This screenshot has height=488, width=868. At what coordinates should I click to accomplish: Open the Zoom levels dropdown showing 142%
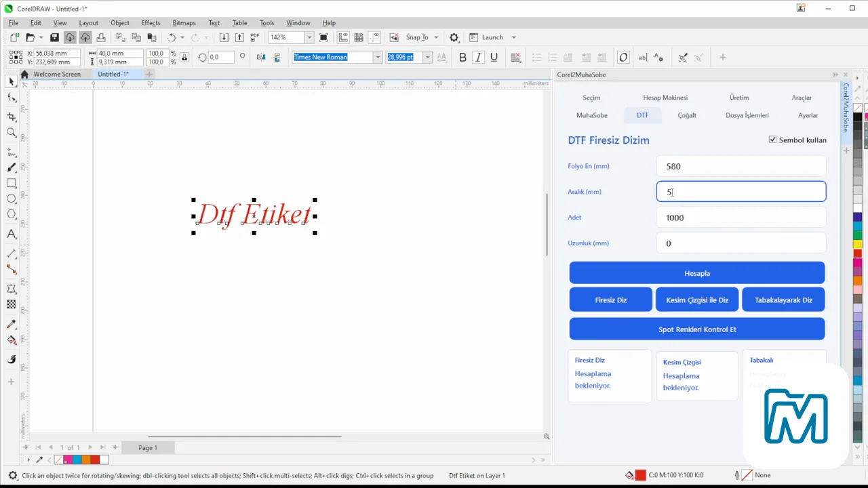(x=309, y=37)
